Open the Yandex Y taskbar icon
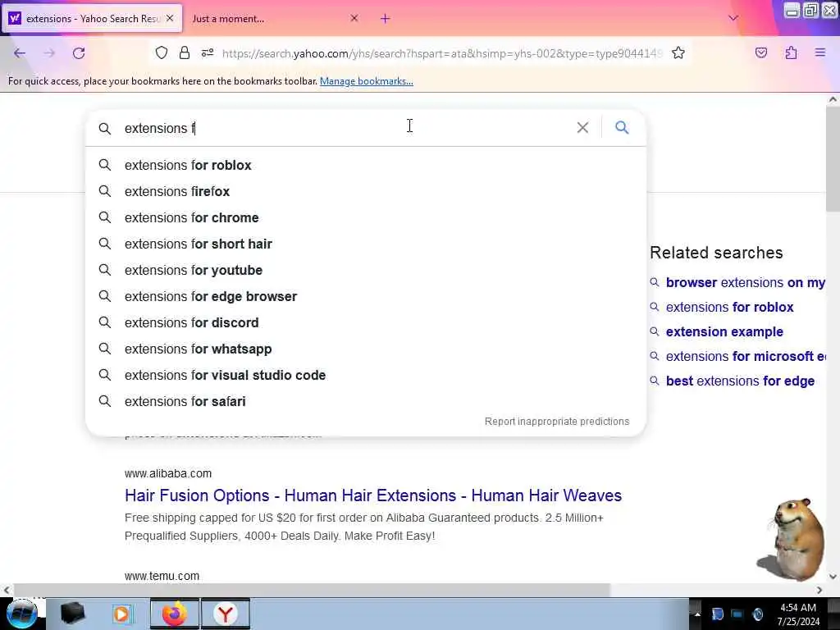The height and width of the screenshot is (630, 840). pos(226,614)
